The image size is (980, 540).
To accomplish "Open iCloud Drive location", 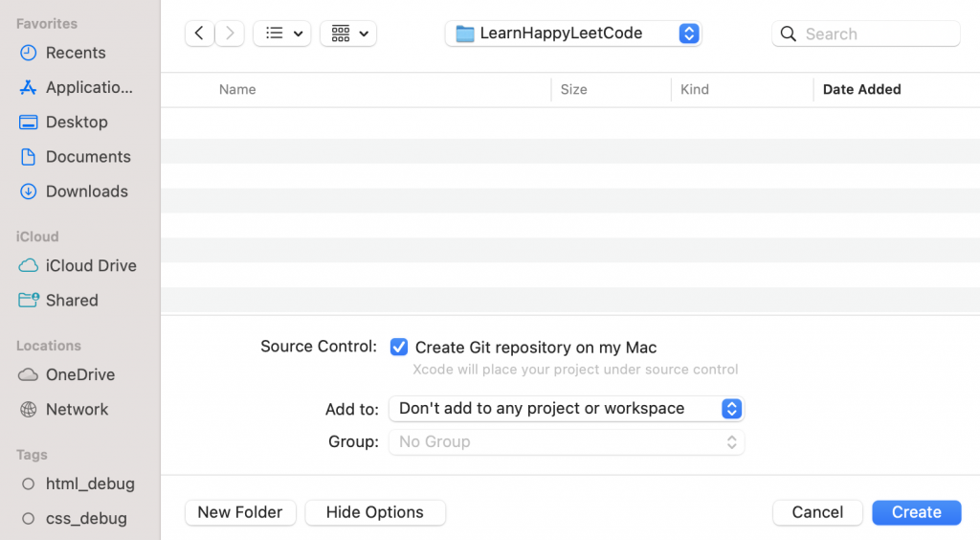I will tap(91, 265).
